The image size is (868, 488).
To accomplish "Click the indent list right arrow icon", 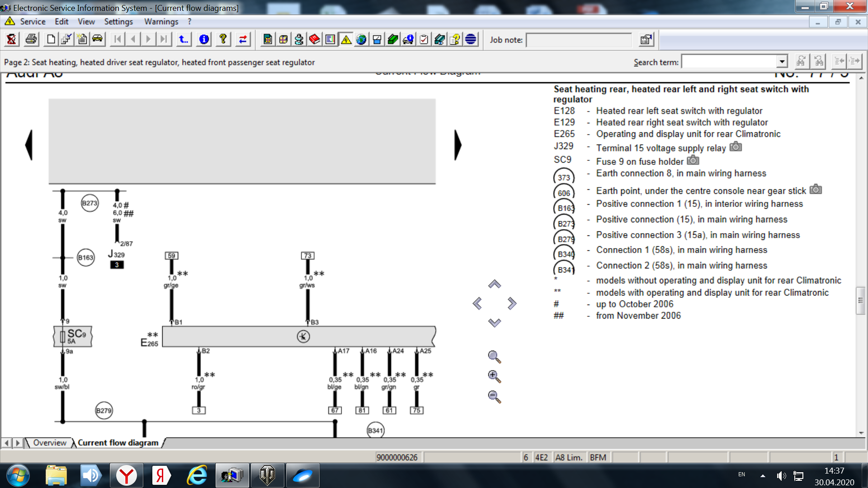I will coord(854,61).
